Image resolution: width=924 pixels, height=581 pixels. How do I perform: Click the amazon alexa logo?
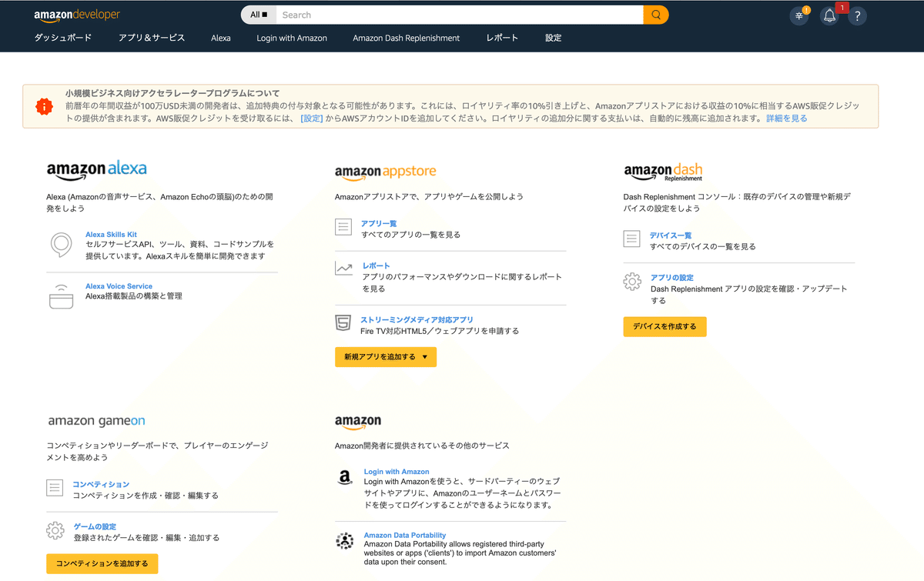[x=96, y=170]
